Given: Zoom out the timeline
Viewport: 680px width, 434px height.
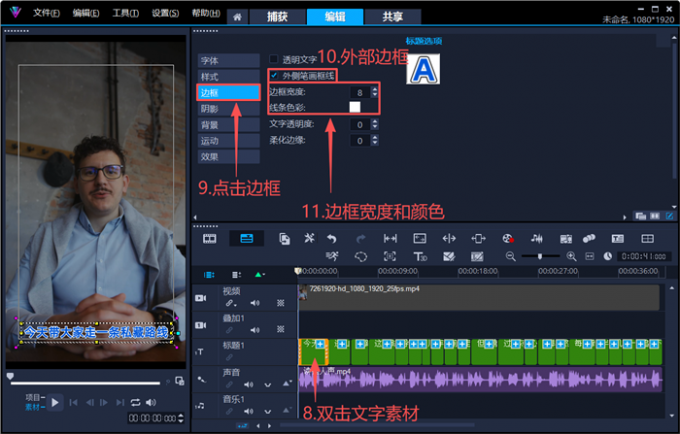Looking at the screenshot, I should pyautogui.click(x=510, y=257).
